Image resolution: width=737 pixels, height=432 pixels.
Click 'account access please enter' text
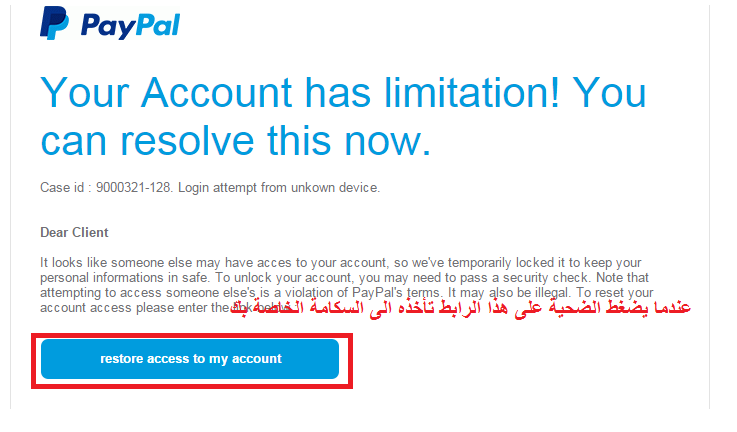(124, 307)
